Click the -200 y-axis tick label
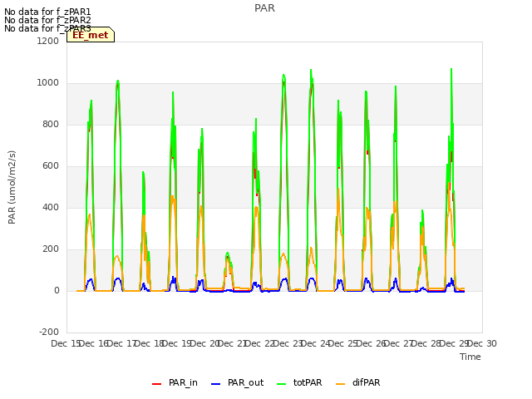The width and height of the screenshot is (532, 399). 49,332
